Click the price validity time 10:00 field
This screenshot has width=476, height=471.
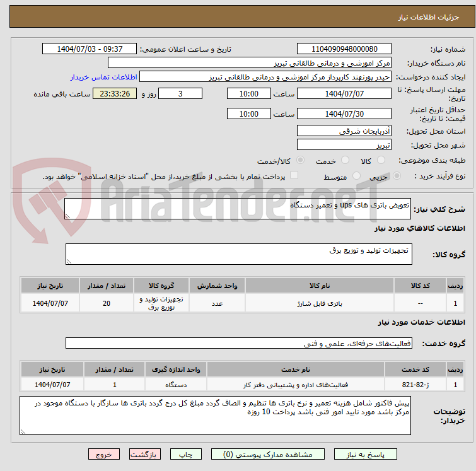(x=248, y=114)
